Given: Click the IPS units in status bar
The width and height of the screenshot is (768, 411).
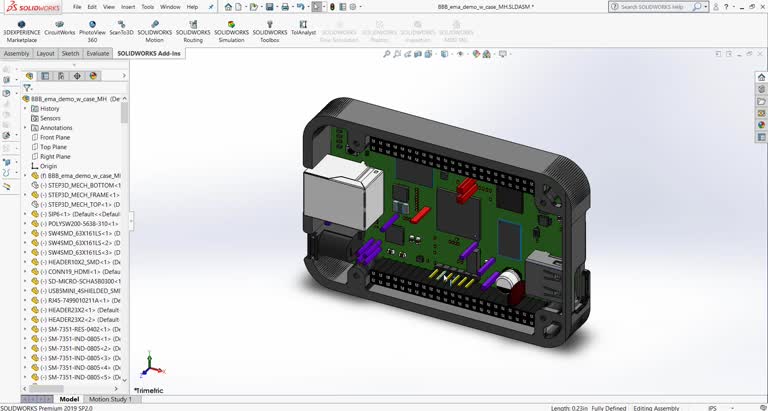Looking at the screenshot, I should click(712, 408).
